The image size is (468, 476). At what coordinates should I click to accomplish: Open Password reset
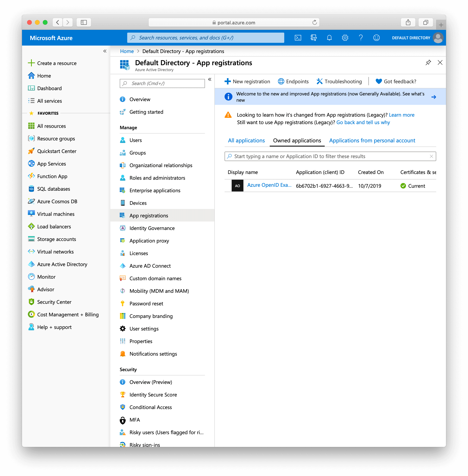point(141,303)
